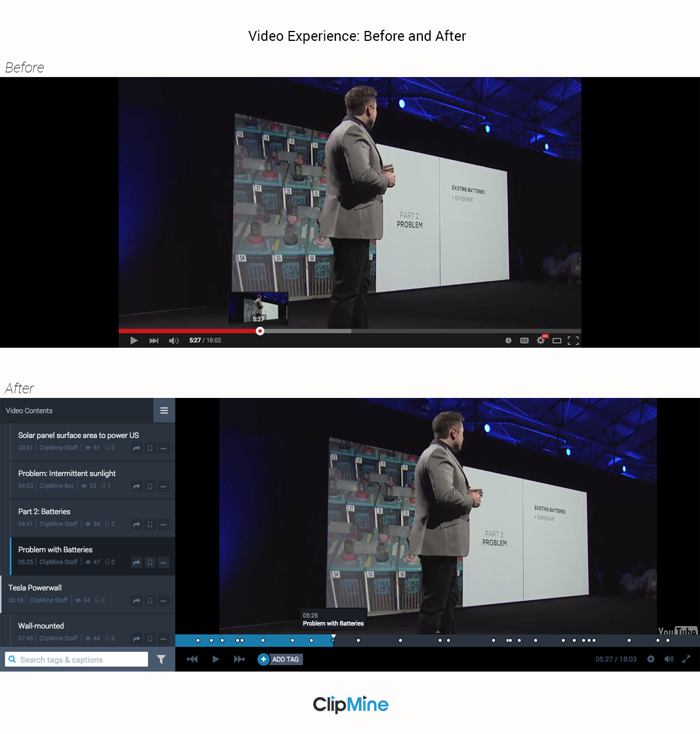The width and height of the screenshot is (700, 734).
Task: Open Watch Later clock icon in Before player
Action: tap(508, 340)
